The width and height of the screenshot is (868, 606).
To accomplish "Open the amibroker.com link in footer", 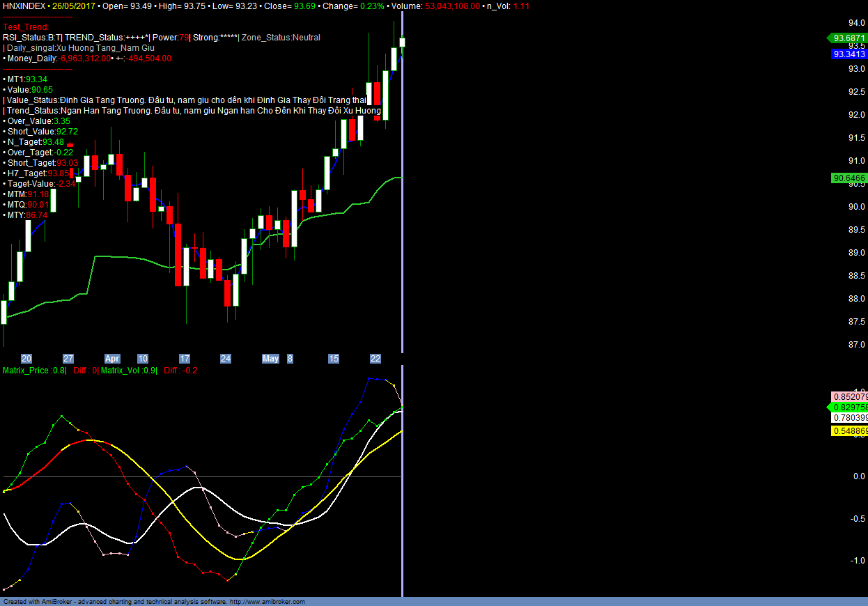I will tap(267, 602).
